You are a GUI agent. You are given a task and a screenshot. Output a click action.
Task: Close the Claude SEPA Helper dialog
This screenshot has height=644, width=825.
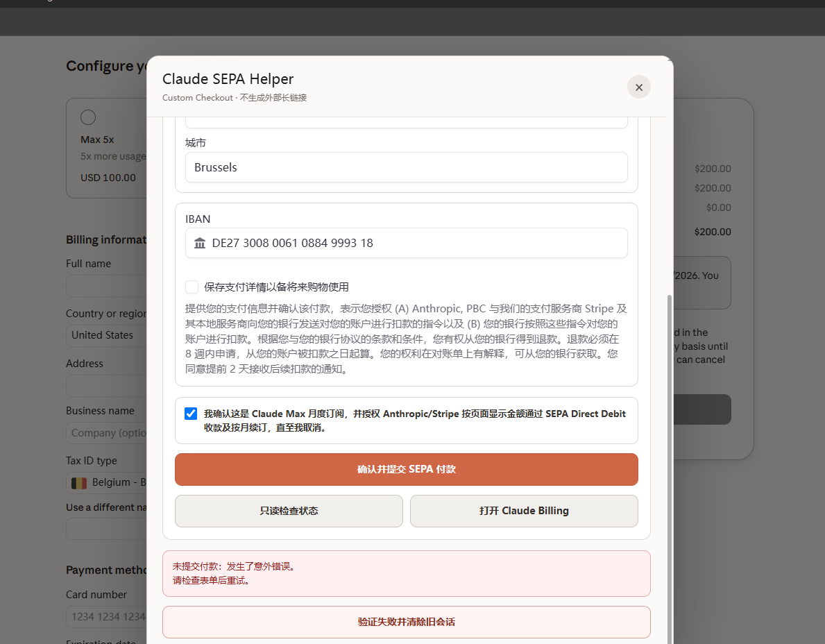point(639,87)
